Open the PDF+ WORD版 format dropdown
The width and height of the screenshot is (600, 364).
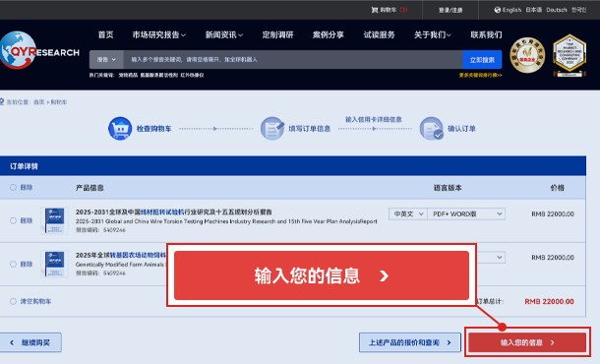pos(466,213)
